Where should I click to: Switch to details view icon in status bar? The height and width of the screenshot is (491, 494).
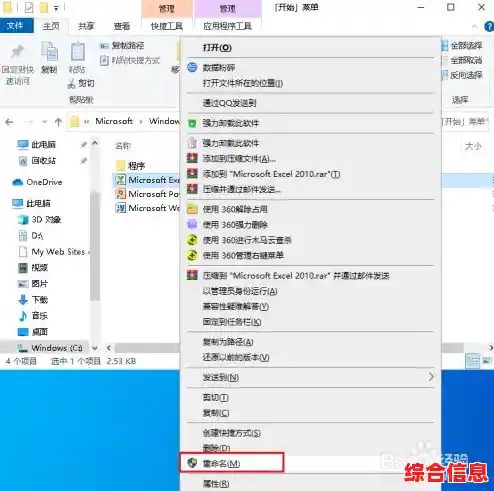coord(472,361)
